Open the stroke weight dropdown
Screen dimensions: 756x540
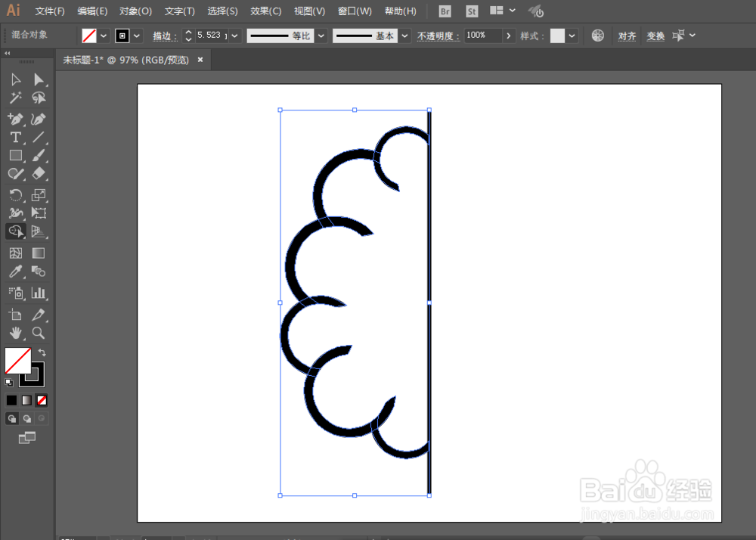[234, 36]
